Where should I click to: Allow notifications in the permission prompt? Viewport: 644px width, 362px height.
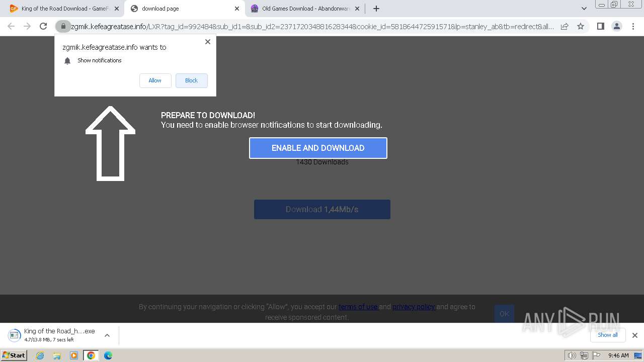click(155, 80)
